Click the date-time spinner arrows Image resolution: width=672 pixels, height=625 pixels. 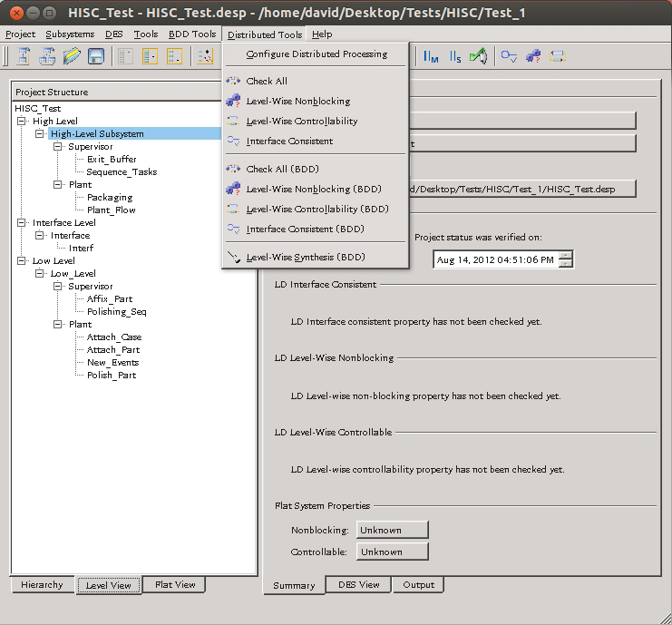tap(566, 259)
